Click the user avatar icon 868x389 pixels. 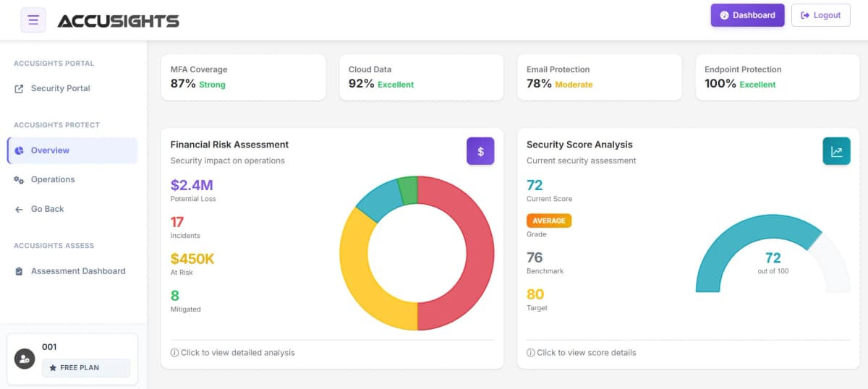25,359
